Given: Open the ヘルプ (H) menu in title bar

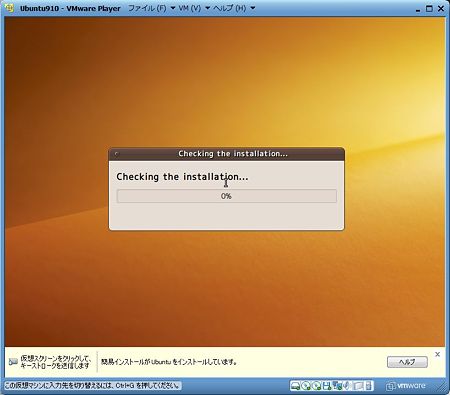Looking at the screenshot, I should 229,8.
